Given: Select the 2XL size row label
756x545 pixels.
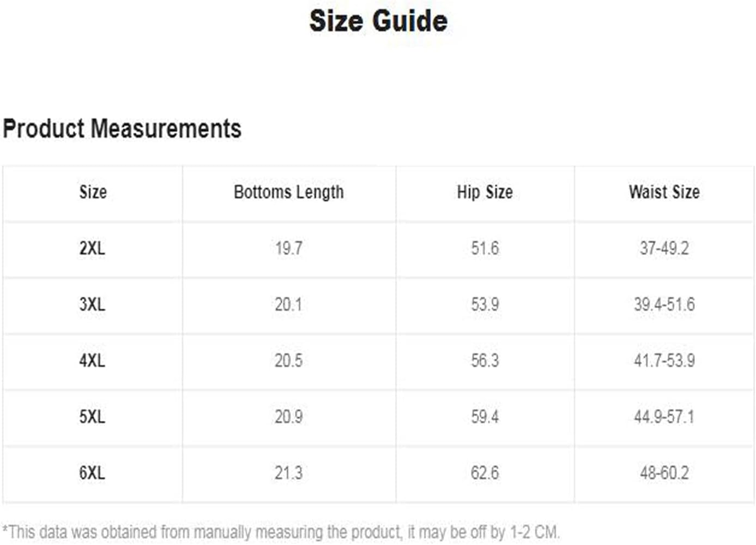Looking at the screenshot, I should pos(92,248).
